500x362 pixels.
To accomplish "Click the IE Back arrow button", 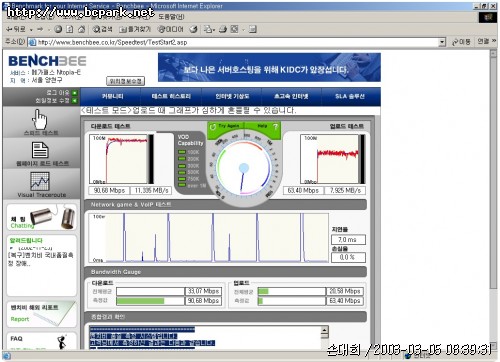I will pyautogui.click(x=15, y=29).
